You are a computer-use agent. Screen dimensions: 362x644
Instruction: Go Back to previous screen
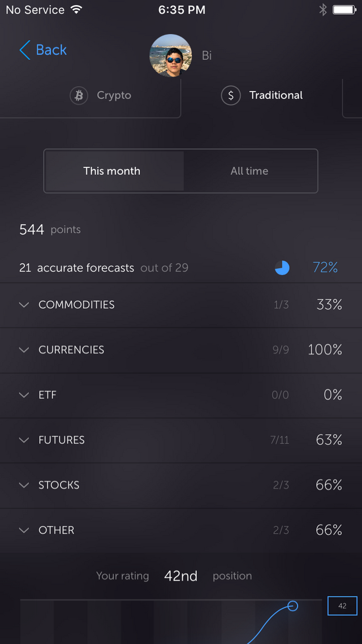(43, 50)
